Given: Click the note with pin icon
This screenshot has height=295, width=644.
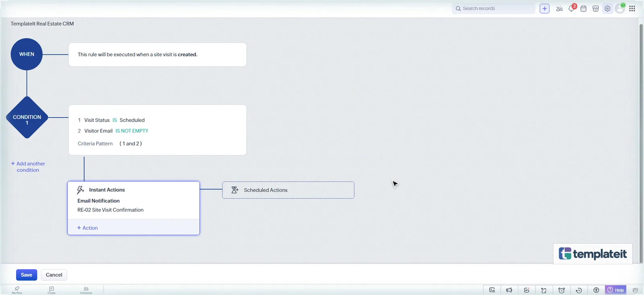Looking at the screenshot, I should [x=544, y=290].
